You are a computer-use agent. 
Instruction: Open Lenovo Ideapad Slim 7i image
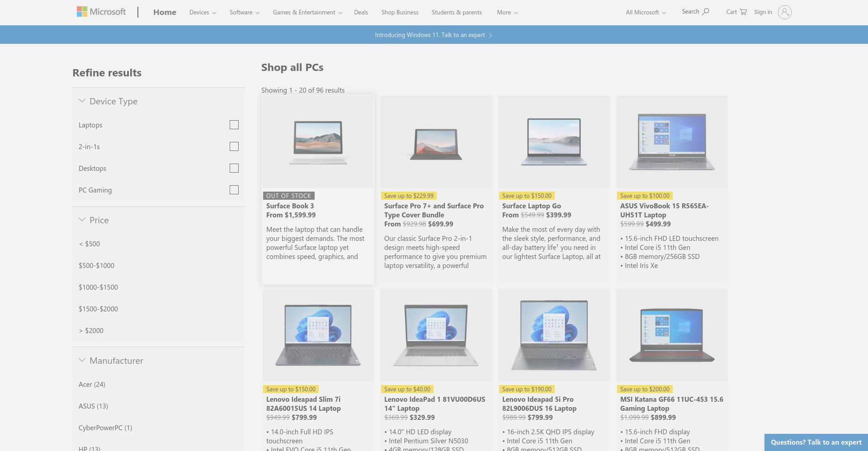click(x=318, y=335)
